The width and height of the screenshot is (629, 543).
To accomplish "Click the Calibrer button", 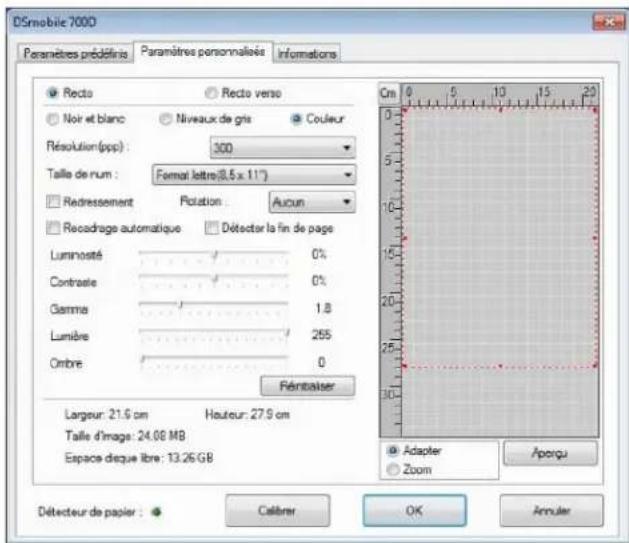I will [277, 510].
